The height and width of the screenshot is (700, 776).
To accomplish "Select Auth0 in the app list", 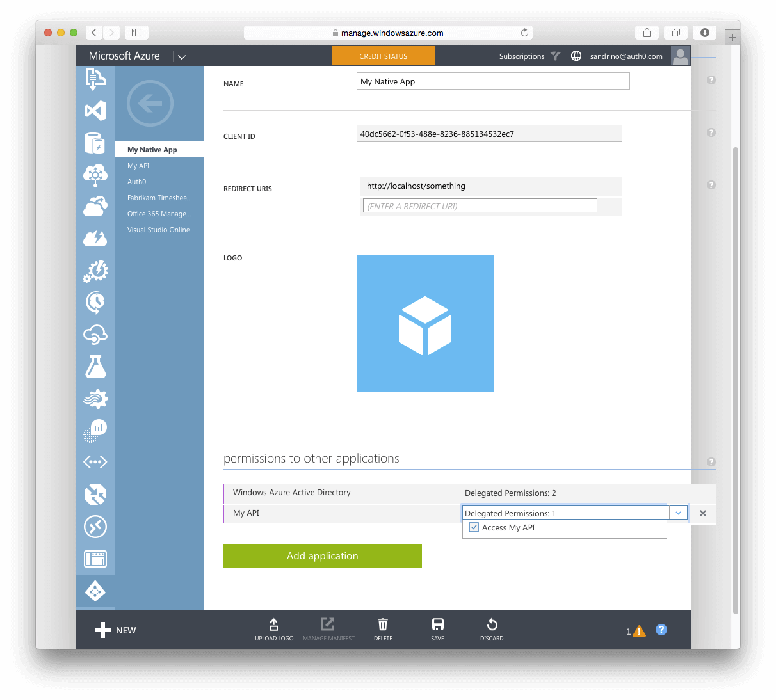I will pos(137,182).
